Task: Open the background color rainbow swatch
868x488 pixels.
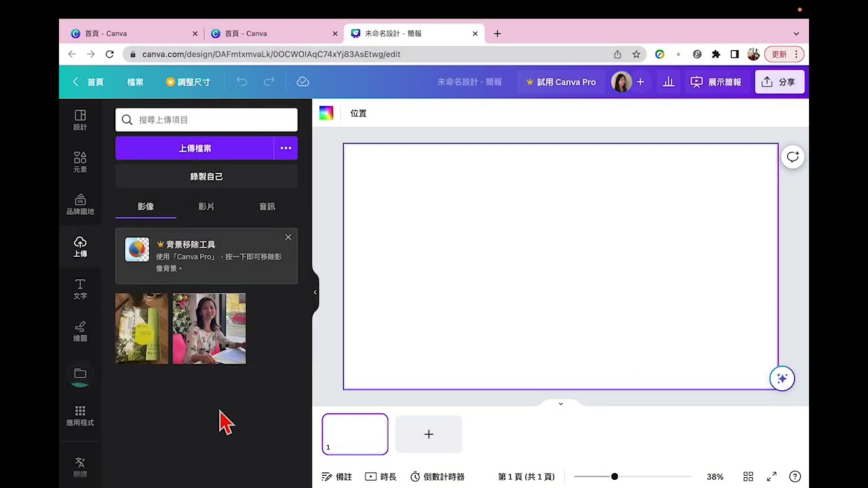Action: pos(326,113)
